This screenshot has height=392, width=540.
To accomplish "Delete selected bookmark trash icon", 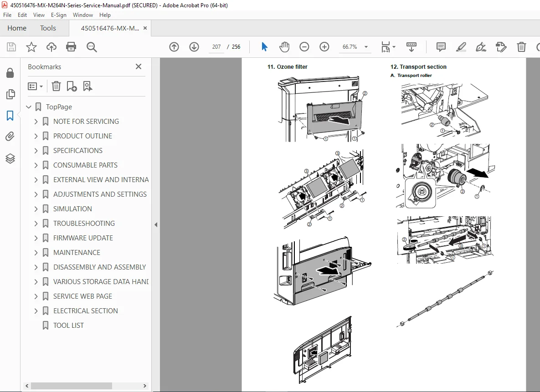I will (56, 86).
